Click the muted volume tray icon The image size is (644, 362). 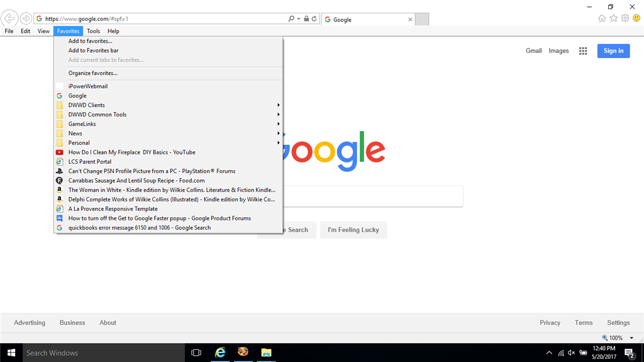pyautogui.click(x=571, y=353)
